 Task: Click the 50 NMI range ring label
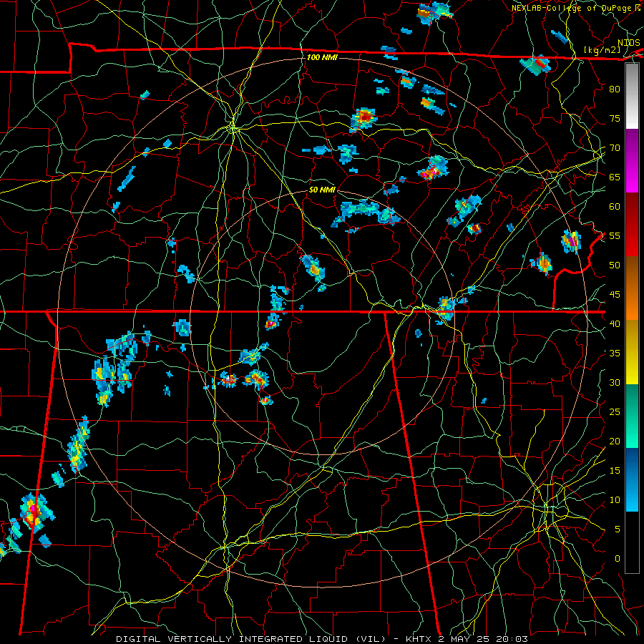click(x=322, y=190)
